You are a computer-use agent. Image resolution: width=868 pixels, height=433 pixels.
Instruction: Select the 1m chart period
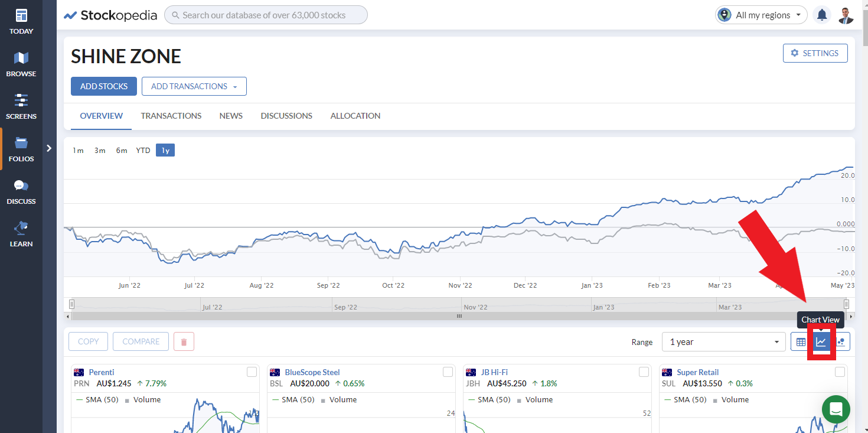pos(78,151)
